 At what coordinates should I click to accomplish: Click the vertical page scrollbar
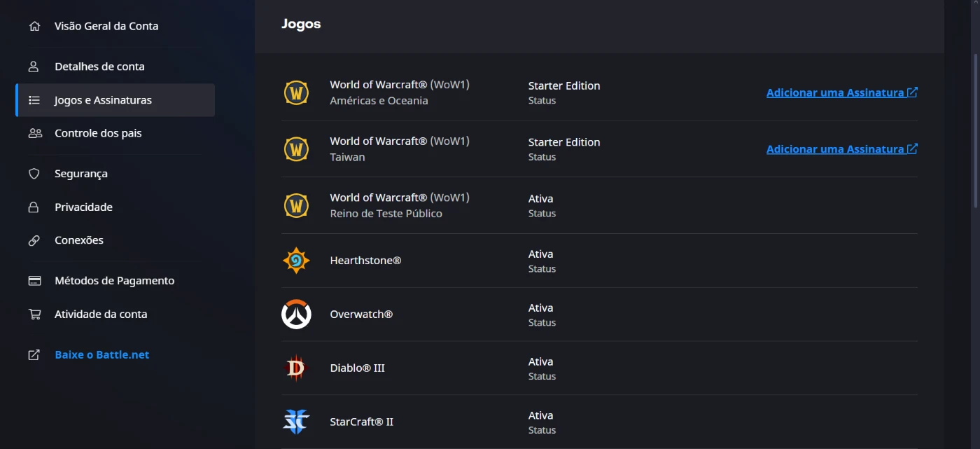(975, 130)
